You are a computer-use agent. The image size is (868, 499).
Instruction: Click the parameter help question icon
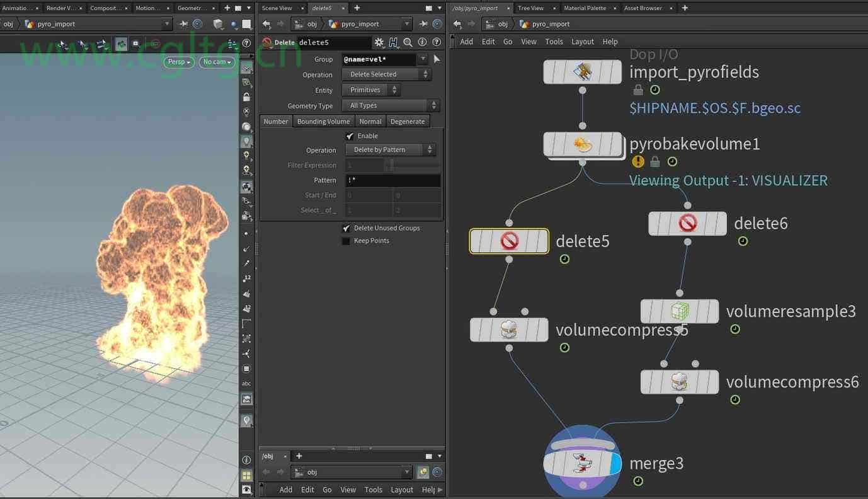tap(437, 42)
